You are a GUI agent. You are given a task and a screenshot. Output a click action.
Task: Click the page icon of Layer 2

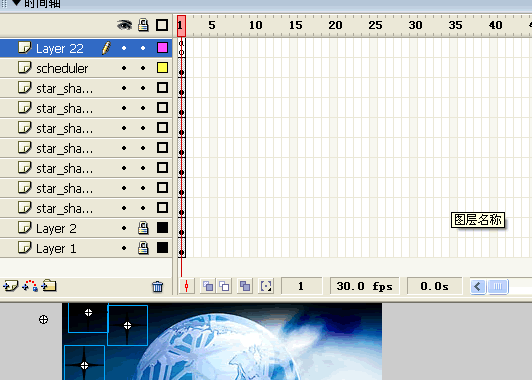point(24,228)
